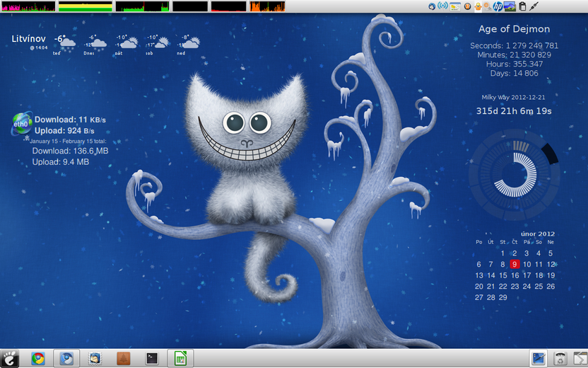Click the yellow and green memory monitor graph

pos(86,6)
